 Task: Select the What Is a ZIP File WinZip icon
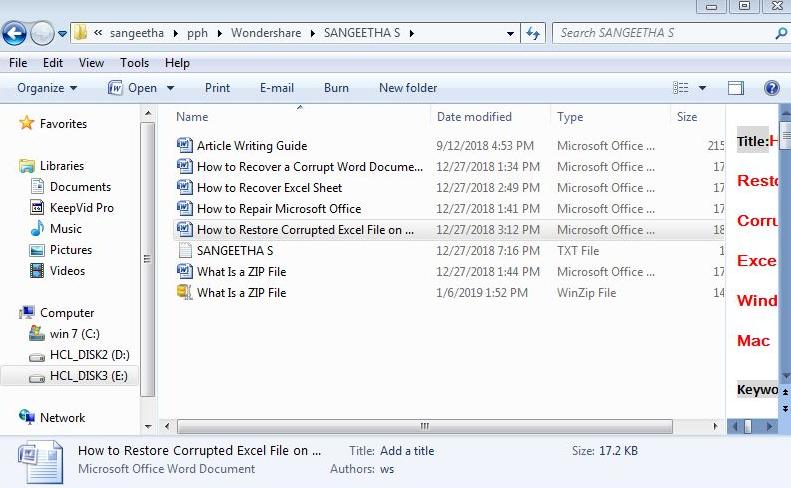pyautogui.click(x=185, y=292)
